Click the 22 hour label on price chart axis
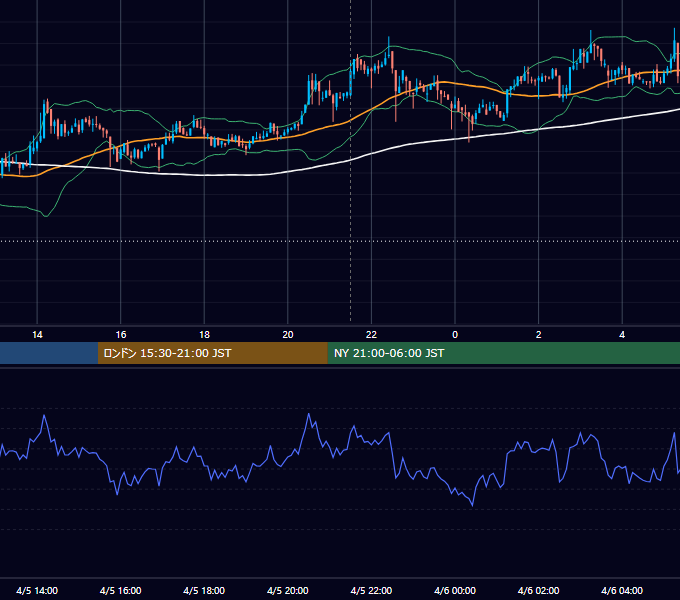Screen dimensions: 680x600 tap(371, 335)
